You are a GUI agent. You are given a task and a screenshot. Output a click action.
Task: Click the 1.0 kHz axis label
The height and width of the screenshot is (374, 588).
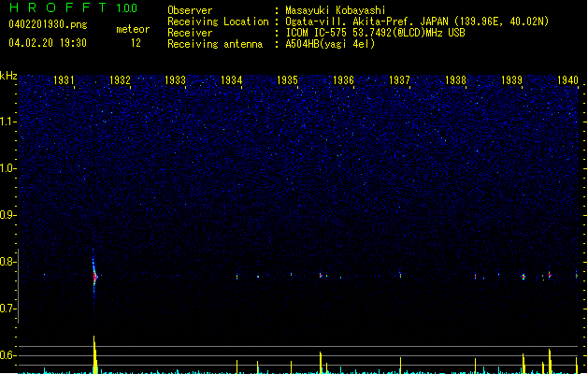[x=8, y=168]
